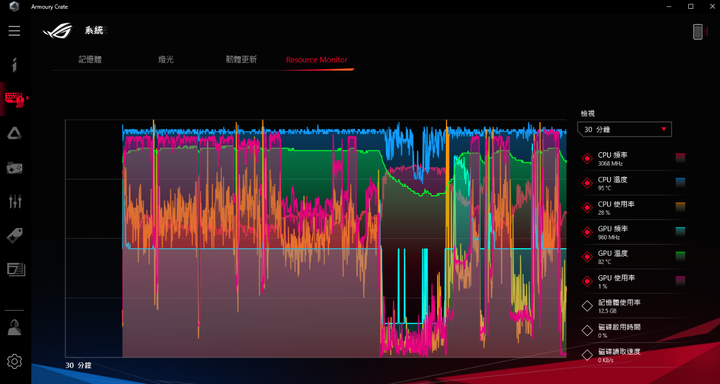Viewport: 720px width, 384px height.
Task: Click the 系統 page title
Action: [94, 31]
